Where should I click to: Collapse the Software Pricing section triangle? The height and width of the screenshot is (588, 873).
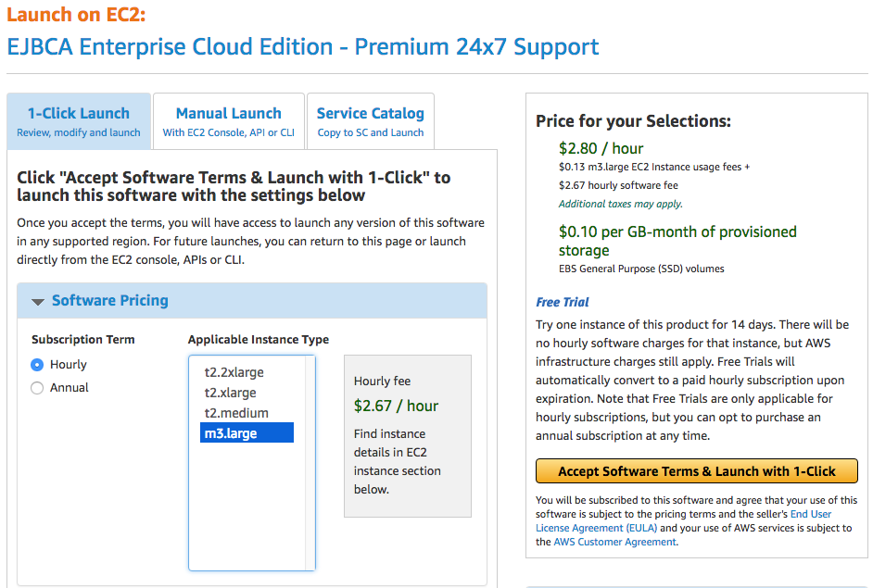(38, 301)
